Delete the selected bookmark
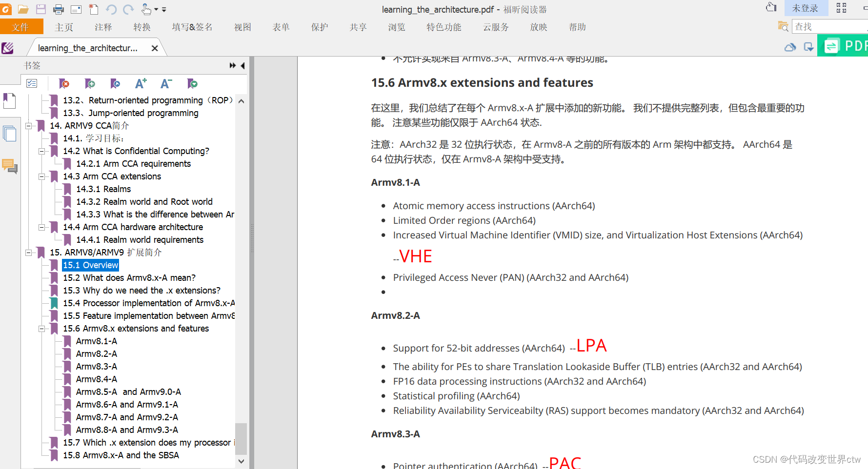Image resolution: width=868 pixels, height=469 pixels. point(64,84)
